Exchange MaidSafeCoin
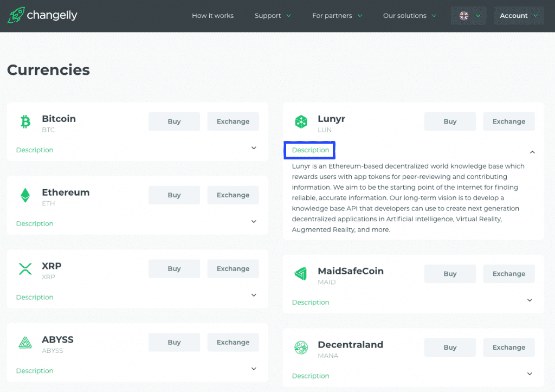The image size is (555, 392). (509, 274)
